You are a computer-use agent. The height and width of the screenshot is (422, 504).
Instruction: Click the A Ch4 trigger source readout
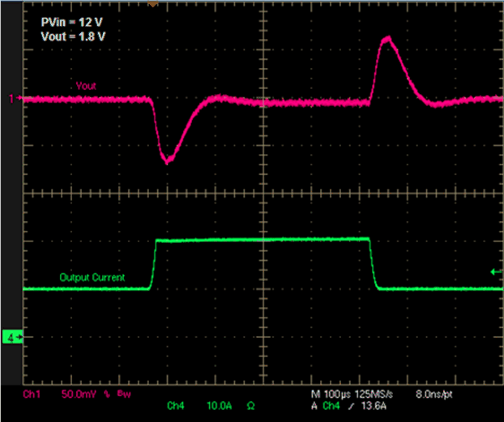click(325, 406)
